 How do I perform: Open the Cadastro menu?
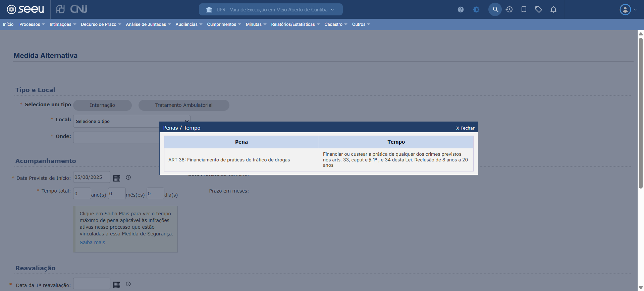(336, 24)
